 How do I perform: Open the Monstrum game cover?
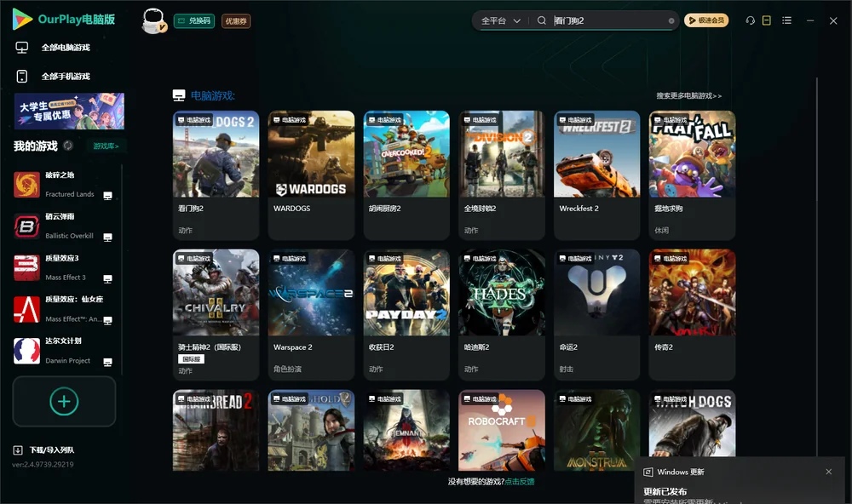point(597,430)
